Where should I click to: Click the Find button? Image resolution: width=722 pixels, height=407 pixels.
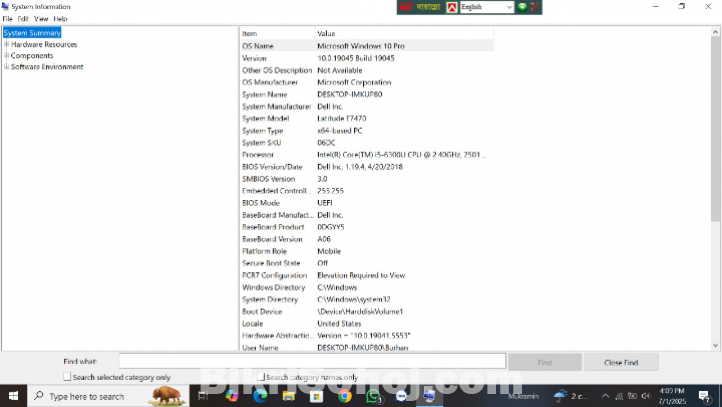pyautogui.click(x=545, y=362)
